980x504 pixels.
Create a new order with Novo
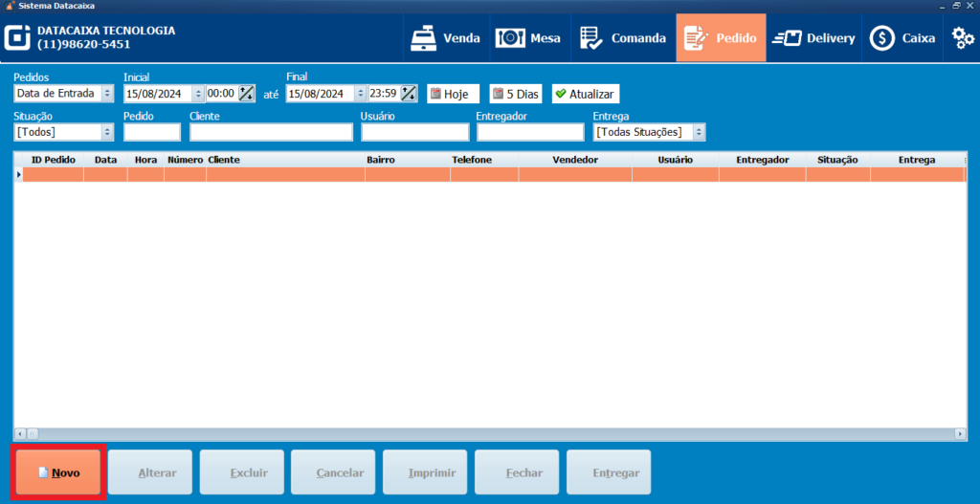coord(57,472)
